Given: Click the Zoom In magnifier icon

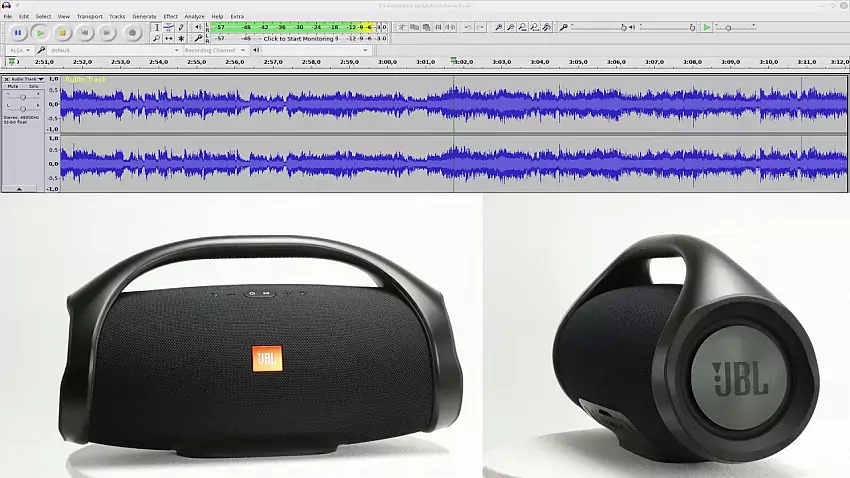Looking at the screenshot, I should pyautogui.click(x=498, y=27).
